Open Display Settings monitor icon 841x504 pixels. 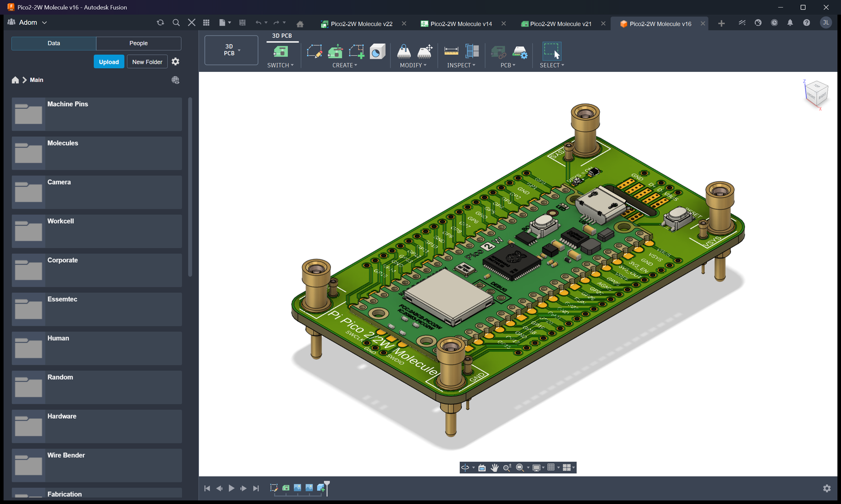[x=536, y=468]
